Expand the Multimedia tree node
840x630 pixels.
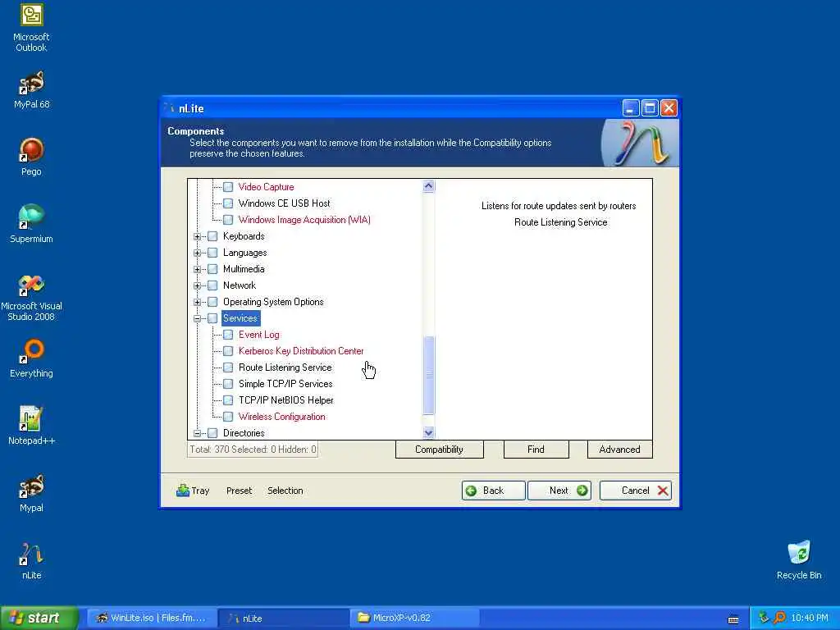point(197,269)
